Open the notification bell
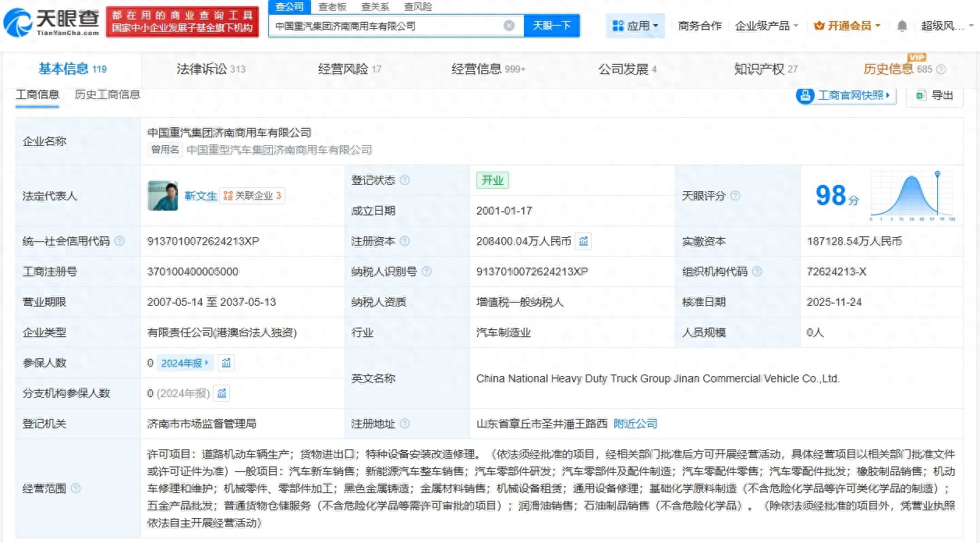The height and width of the screenshot is (543, 980). [902, 26]
